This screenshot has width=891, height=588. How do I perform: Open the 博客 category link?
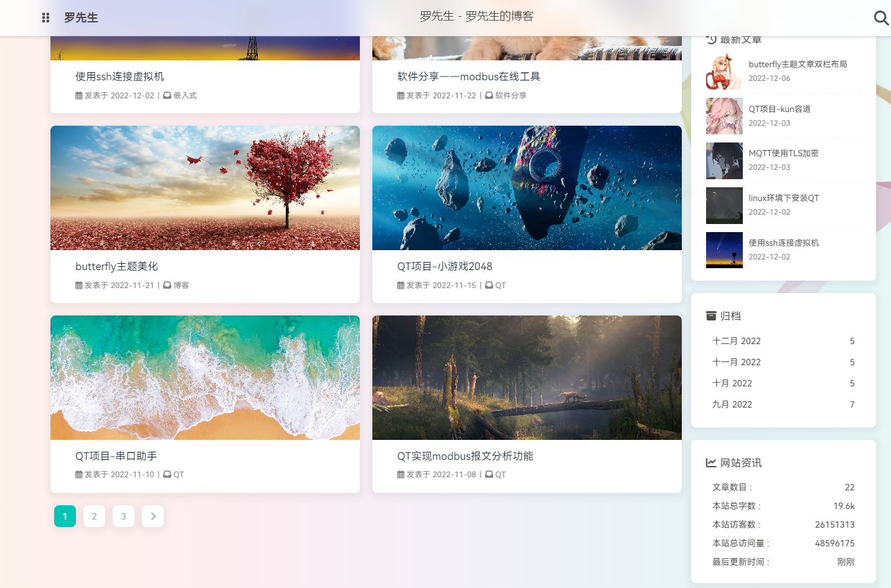pyautogui.click(x=181, y=285)
